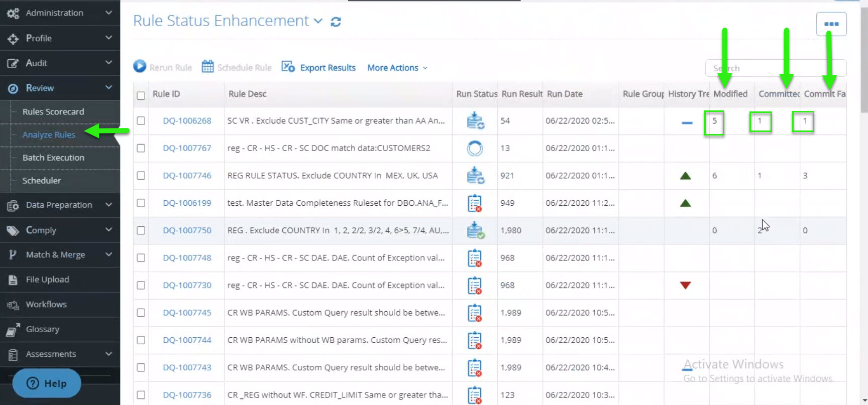Click the refresh icon beside Rule Status Enhancement
Viewport: 868px width, 405px height.
point(336,22)
